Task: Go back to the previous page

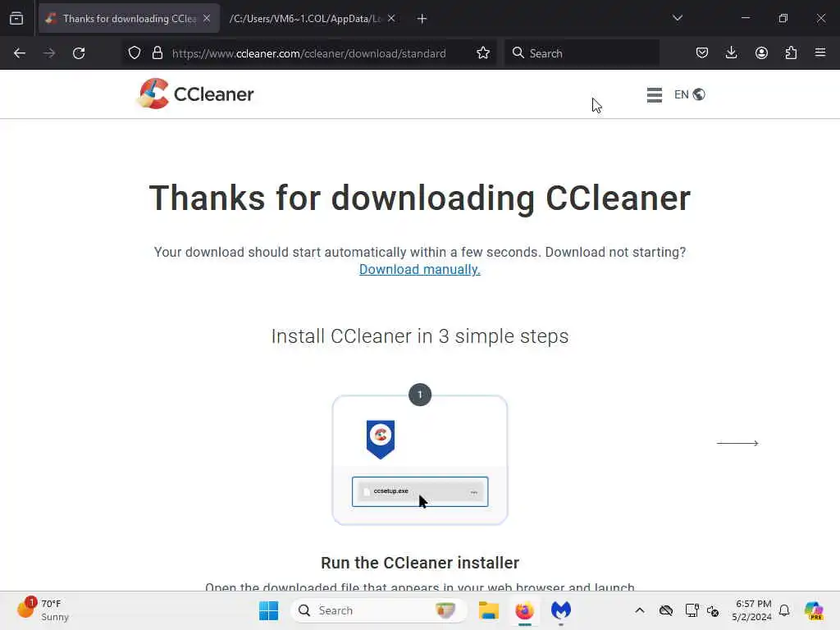Action: point(20,53)
